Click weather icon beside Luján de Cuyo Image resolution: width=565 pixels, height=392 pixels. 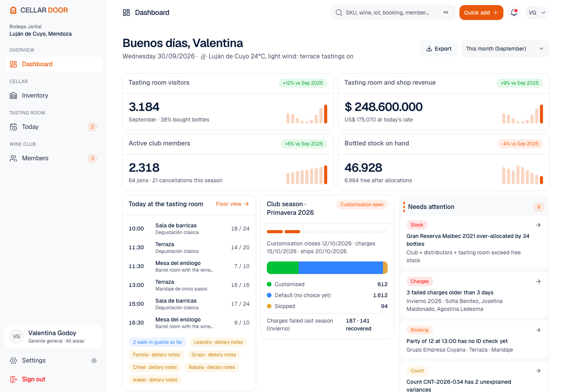203,56
